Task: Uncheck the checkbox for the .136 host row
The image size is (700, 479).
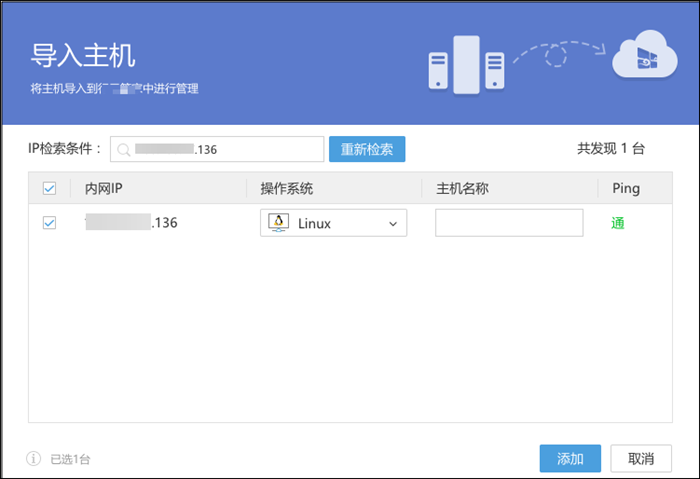Action: pos(50,223)
